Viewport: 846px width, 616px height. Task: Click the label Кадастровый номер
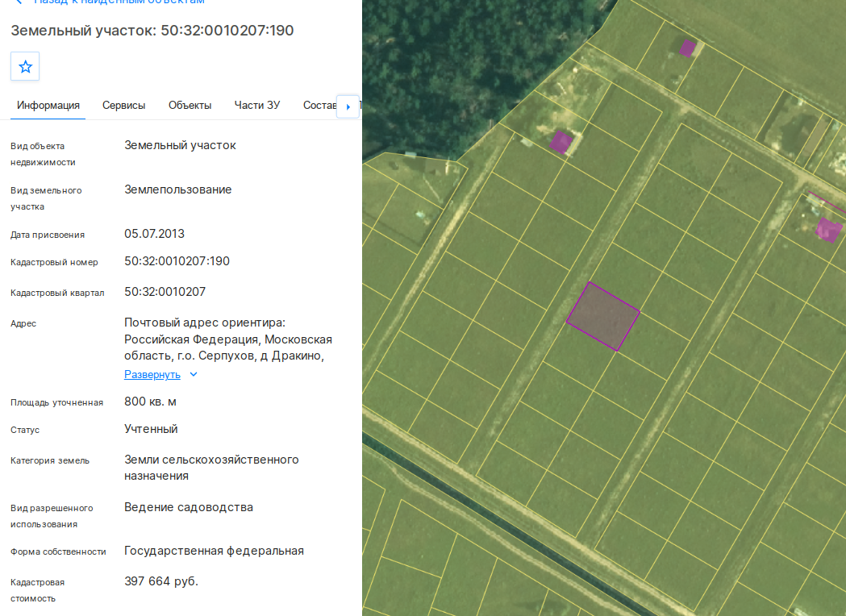pyautogui.click(x=54, y=262)
